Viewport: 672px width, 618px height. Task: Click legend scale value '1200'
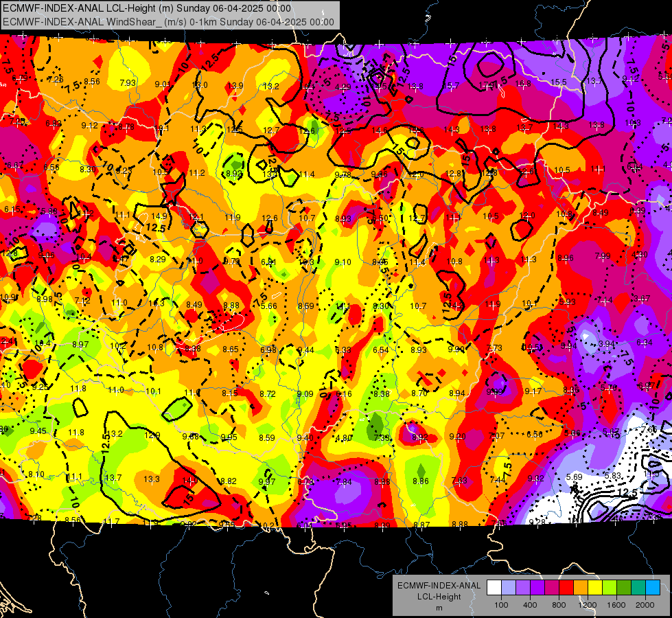point(587,605)
